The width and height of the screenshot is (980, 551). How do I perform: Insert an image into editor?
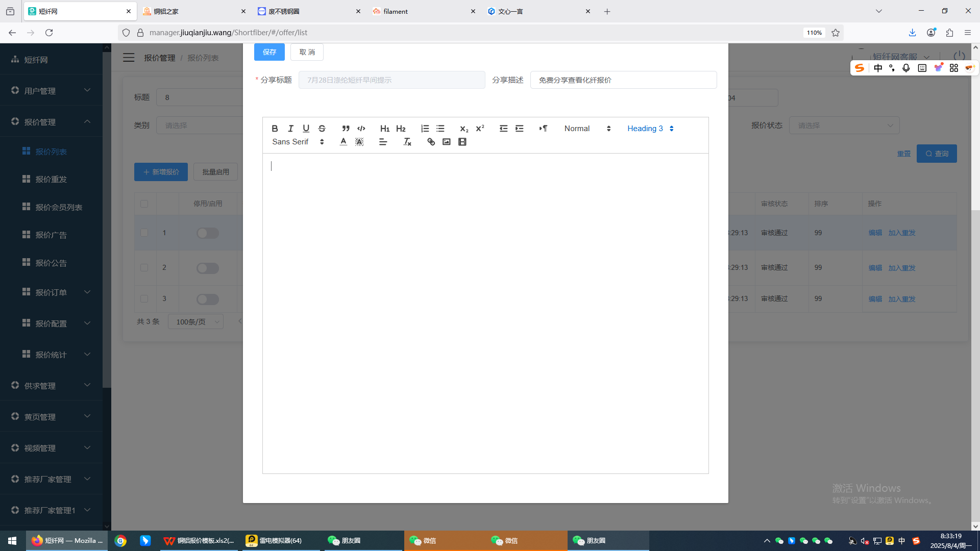pyautogui.click(x=447, y=142)
